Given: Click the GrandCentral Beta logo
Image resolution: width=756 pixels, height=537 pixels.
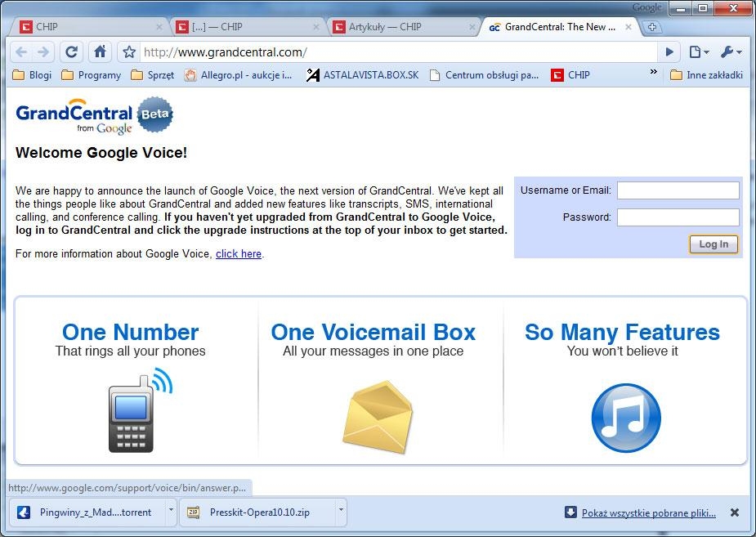Looking at the screenshot, I should [95, 115].
